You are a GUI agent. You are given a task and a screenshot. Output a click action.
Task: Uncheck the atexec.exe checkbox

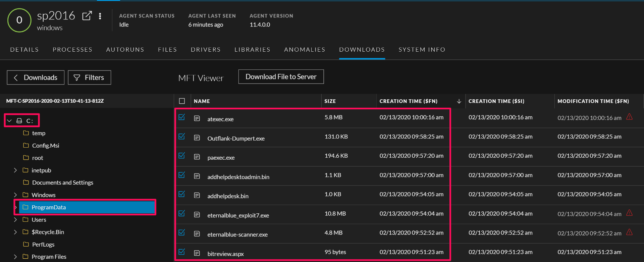(182, 117)
